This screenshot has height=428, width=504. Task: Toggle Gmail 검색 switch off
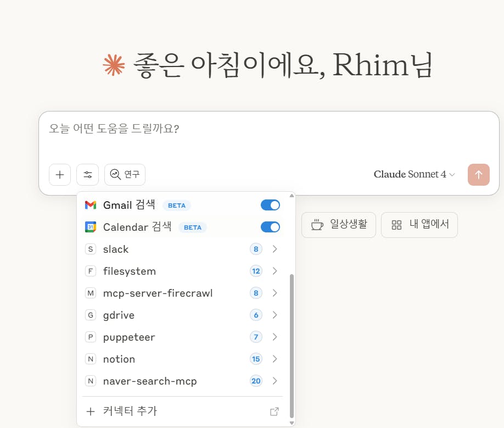(270, 205)
